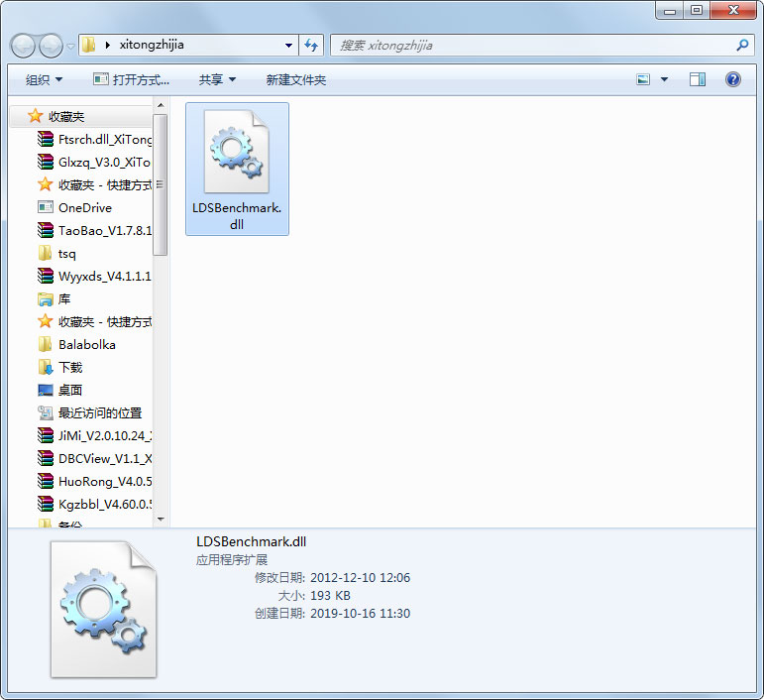Click the back navigation arrow button
The height and width of the screenshot is (700, 764).
tap(24, 46)
